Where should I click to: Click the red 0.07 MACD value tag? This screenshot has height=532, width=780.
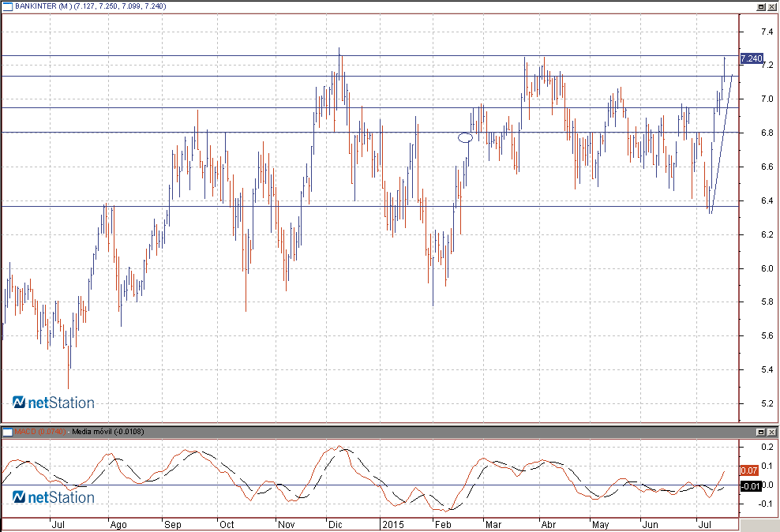[x=749, y=470]
